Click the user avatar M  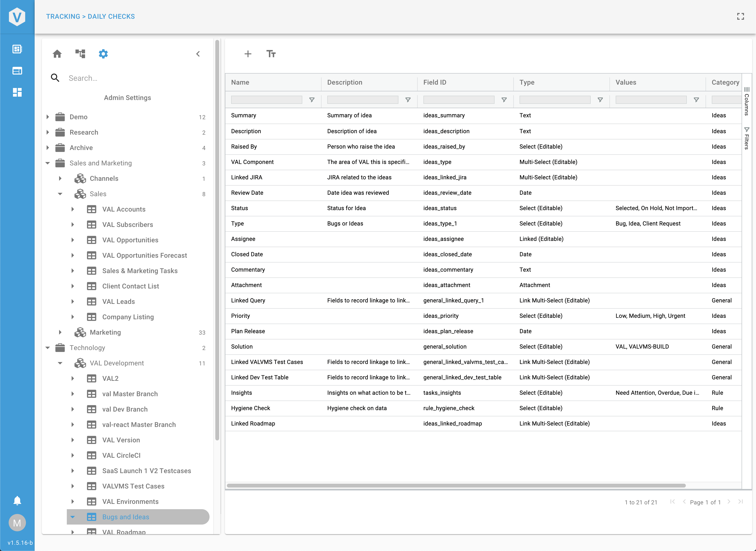pos(17,523)
